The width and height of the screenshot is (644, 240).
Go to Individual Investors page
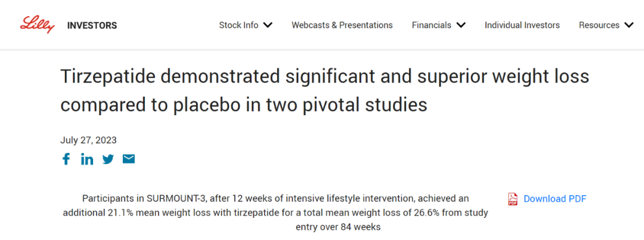(x=522, y=25)
